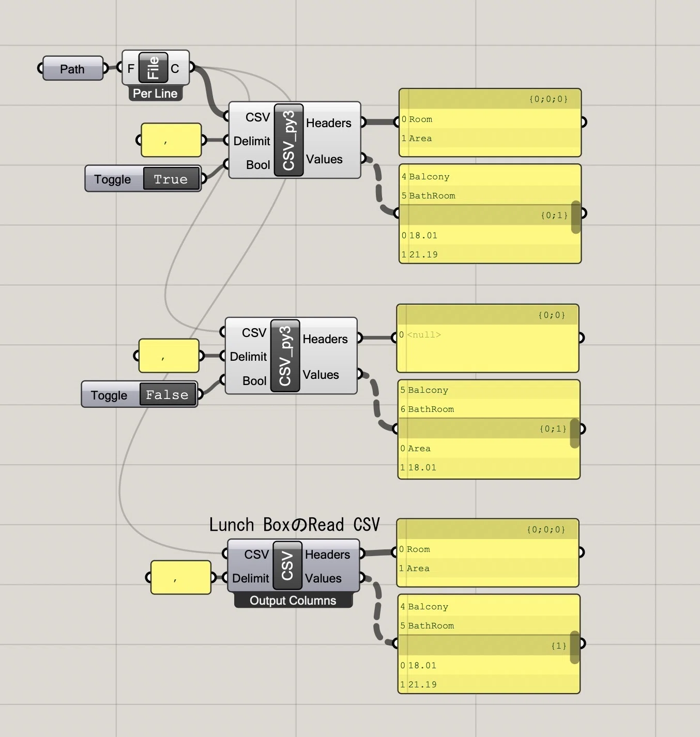
Task: Click the scrollbar of bottom Values panel
Action: click(575, 647)
